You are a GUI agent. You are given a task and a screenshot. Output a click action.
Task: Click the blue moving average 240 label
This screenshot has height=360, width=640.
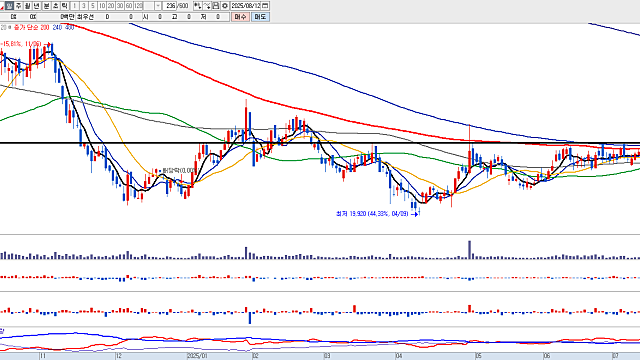pos(57,27)
